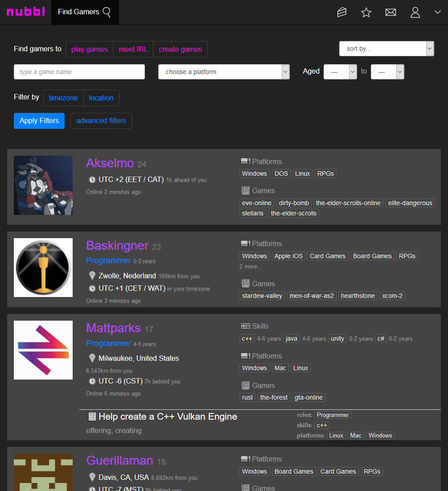Image resolution: width=448 pixels, height=491 pixels.
Task: Open the Find Gamers tab
Action: 85,12
